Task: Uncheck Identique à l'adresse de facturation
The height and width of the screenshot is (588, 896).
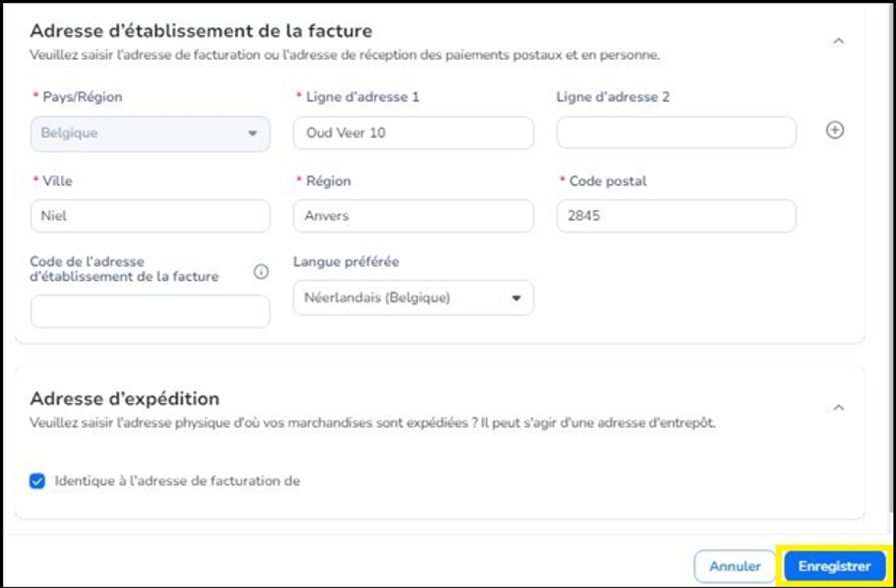Action: click(37, 481)
